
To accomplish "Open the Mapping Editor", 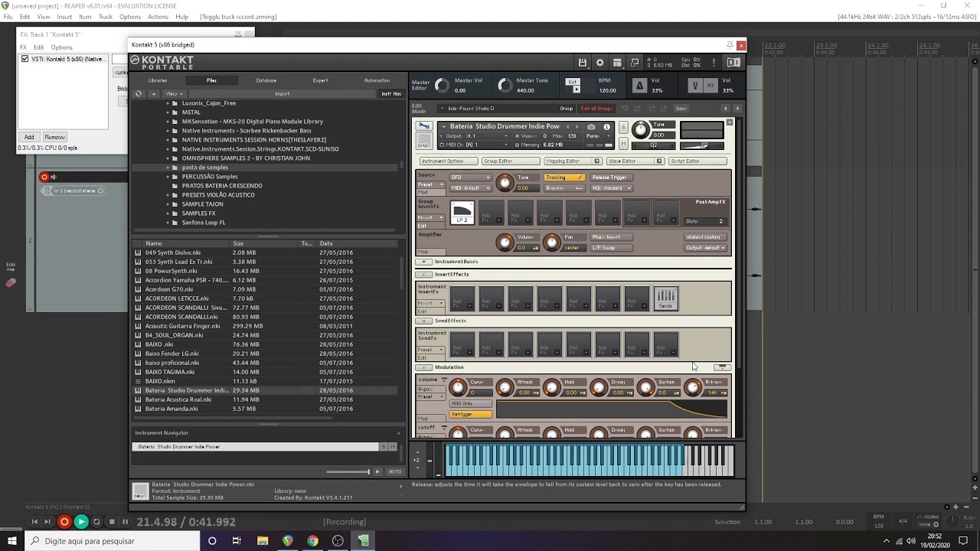I will (573, 161).
